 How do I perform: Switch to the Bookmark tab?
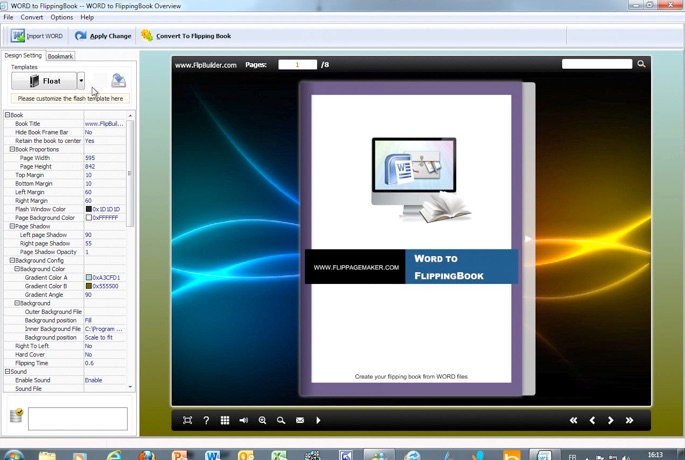pos(60,56)
